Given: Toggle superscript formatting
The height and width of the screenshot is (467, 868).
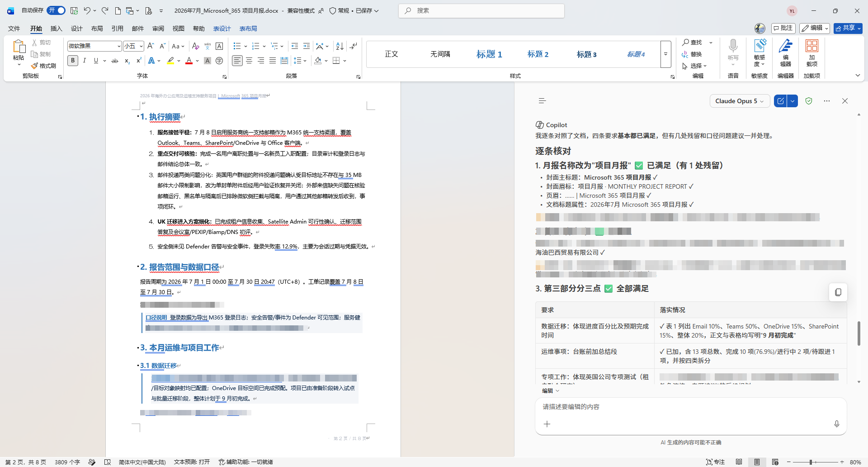Looking at the screenshot, I should 139,61.
